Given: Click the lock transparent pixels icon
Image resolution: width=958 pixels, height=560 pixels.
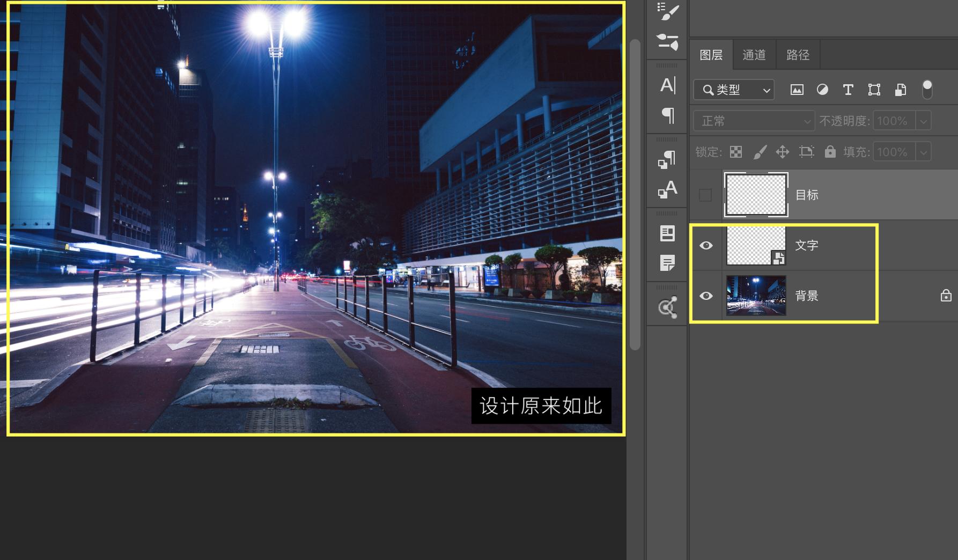Looking at the screenshot, I should (x=736, y=152).
